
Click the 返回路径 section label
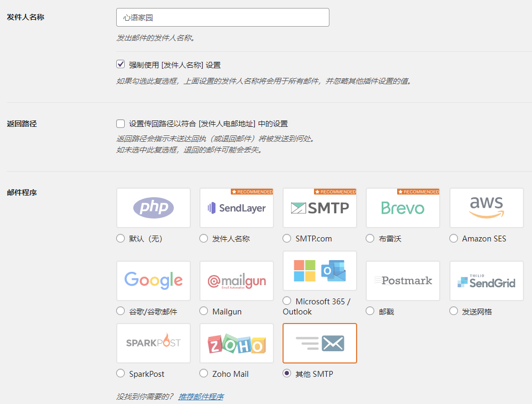[22, 124]
